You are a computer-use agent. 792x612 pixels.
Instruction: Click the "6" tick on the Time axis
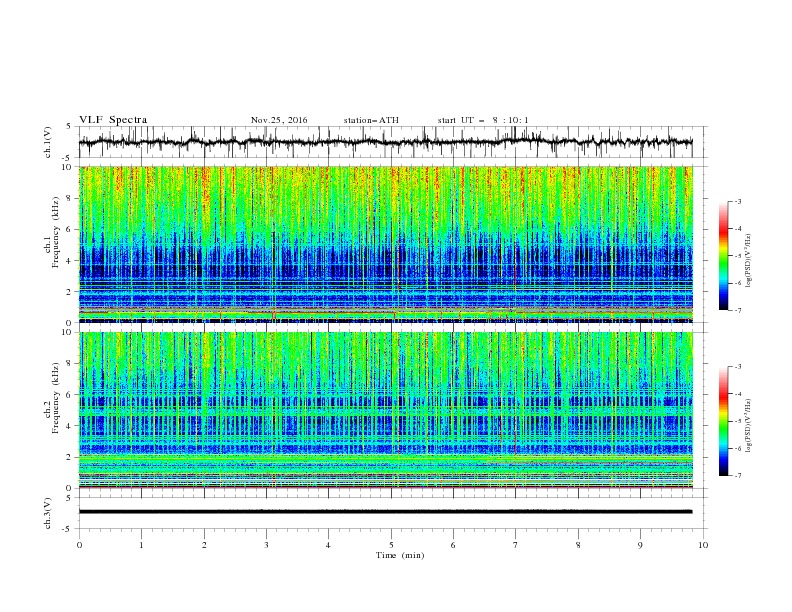point(453,545)
